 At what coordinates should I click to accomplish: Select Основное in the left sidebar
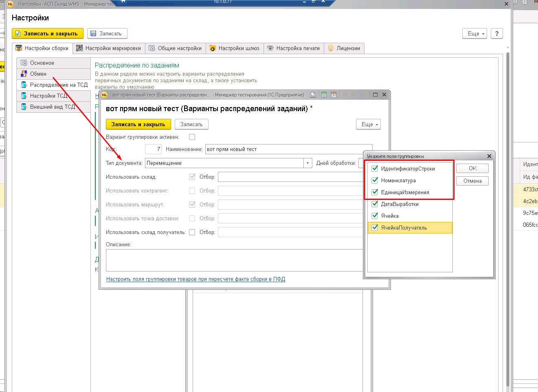point(53,63)
